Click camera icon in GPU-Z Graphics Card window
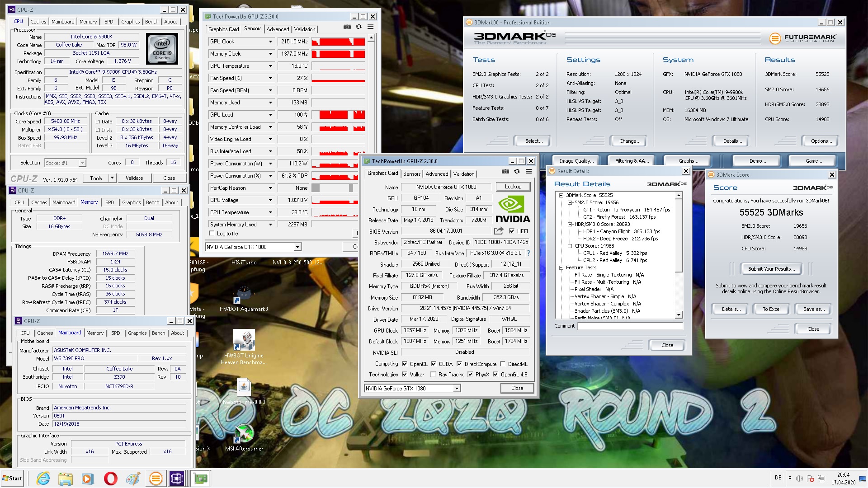 505,172
